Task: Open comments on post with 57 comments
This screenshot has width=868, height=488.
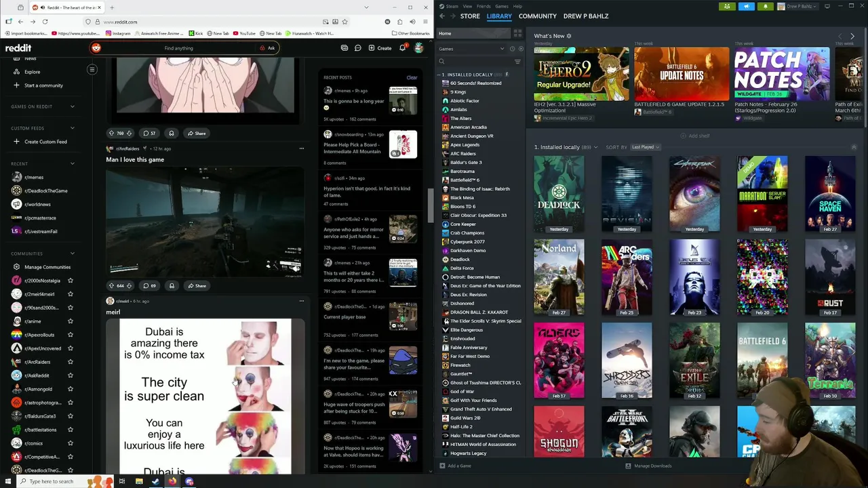Action: 149,134
